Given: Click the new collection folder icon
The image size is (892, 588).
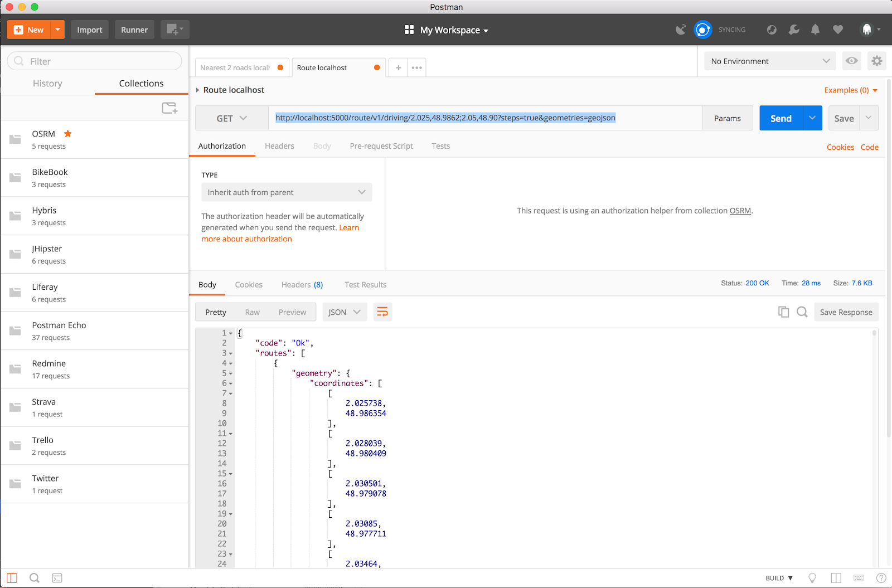Looking at the screenshot, I should tap(169, 108).
